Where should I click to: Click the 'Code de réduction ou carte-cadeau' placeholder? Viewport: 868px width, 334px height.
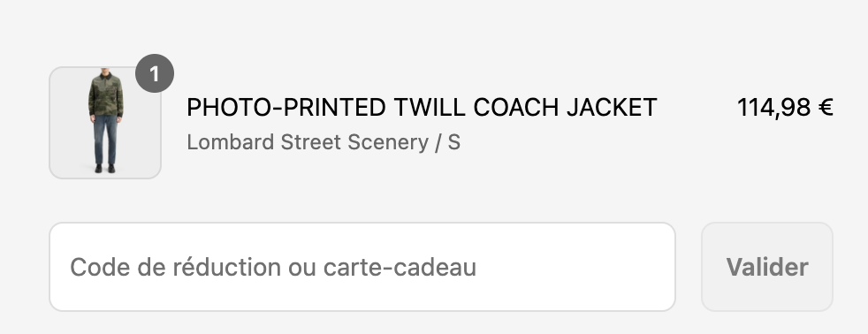pyautogui.click(x=273, y=267)
